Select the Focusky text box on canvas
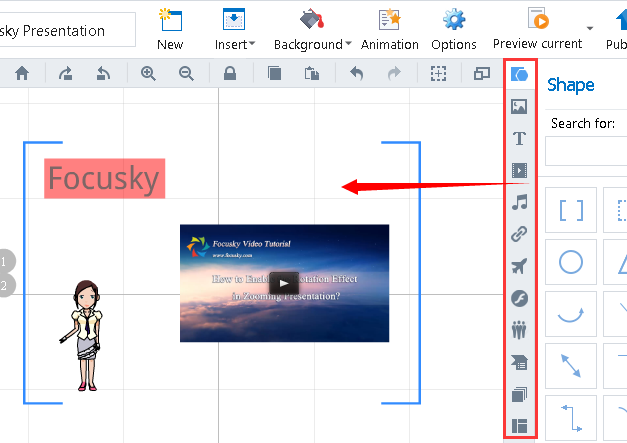Screen dimensions: 627x443 (x=104, y=178)
